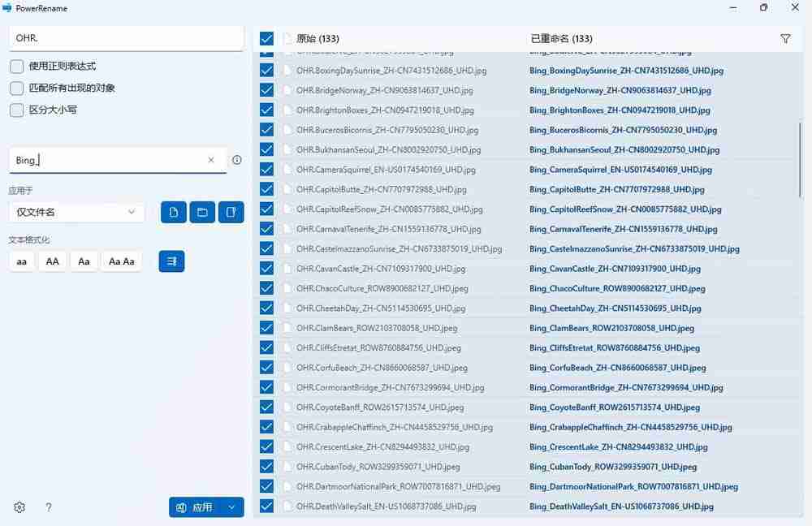Click renamed Bing_CameraSquirrel file name
812x526 pixels.
point(621,170)
